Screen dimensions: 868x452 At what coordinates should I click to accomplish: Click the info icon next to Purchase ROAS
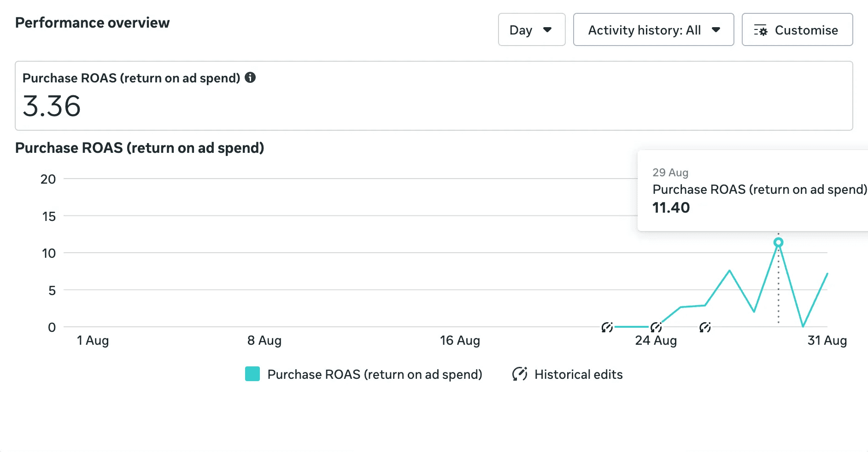pos(250,77)
